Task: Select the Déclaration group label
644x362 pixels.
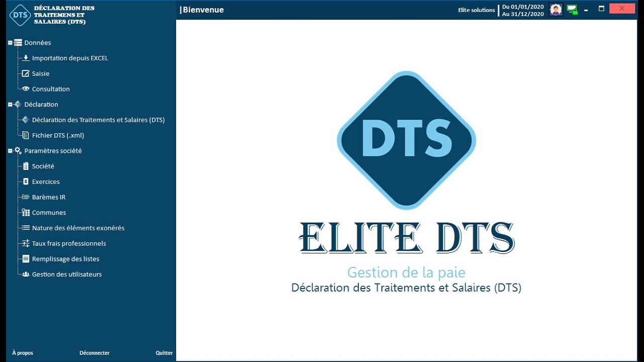Action: point(41,104)
